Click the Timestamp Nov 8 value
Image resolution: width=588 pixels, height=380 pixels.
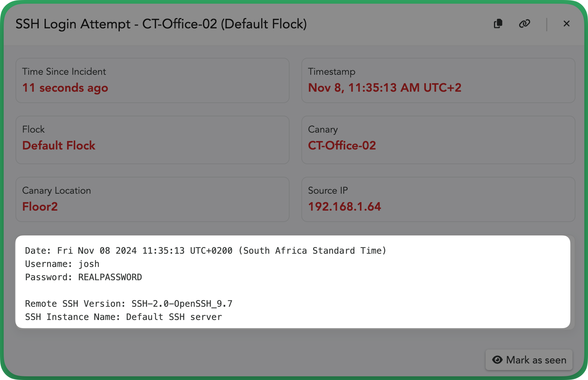pyautogui.click(x=385, y=88)
